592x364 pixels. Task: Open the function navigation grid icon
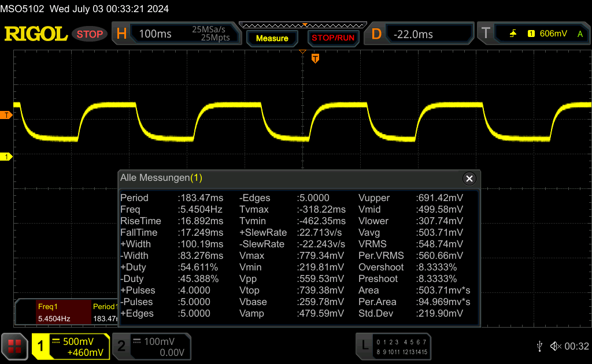[15, 346]
